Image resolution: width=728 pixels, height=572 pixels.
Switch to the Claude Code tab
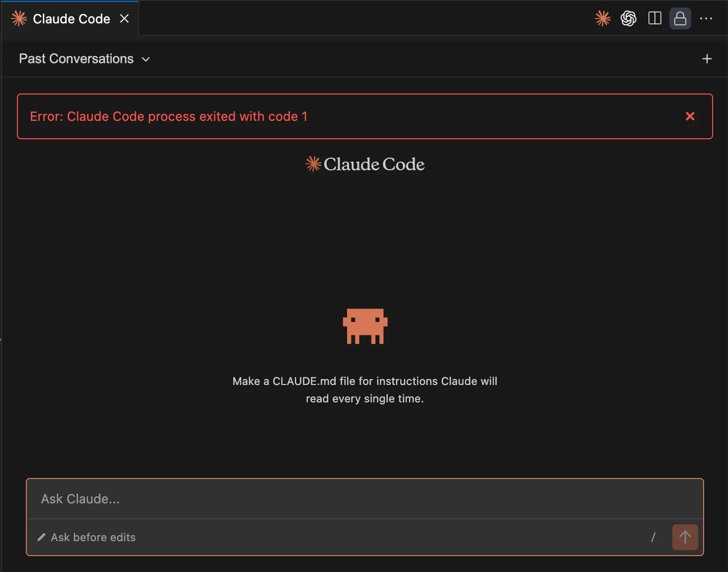71,19
